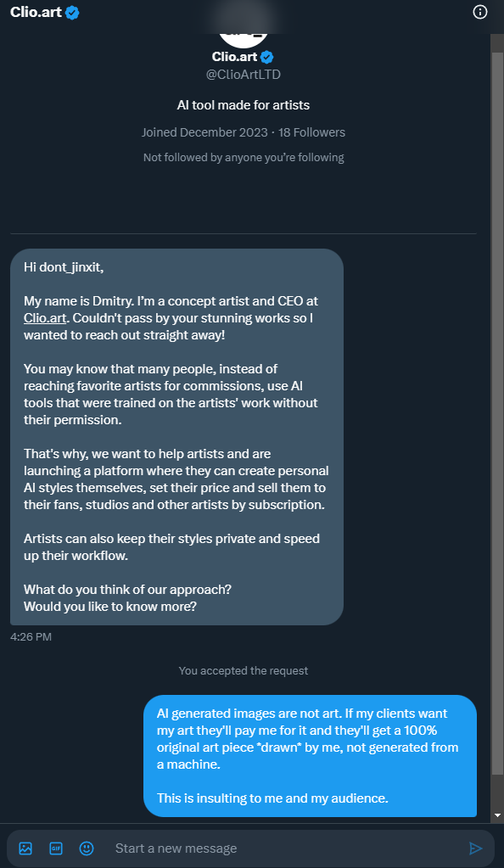Click the '18 Followers' text
The width and height of the screenshot is (504, 868).
pyautogui.click(x=311, y=132)
